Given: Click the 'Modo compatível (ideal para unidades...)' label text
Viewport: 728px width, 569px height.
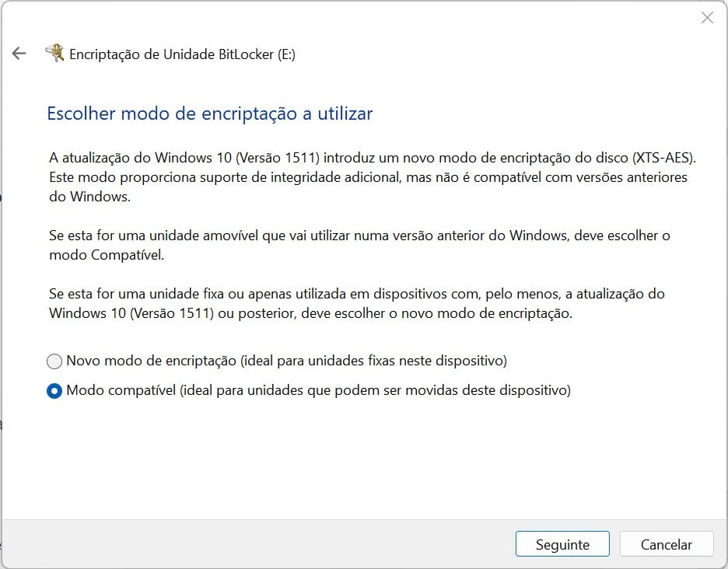Looking at the screenshot, I should click(x=319, y=390).
